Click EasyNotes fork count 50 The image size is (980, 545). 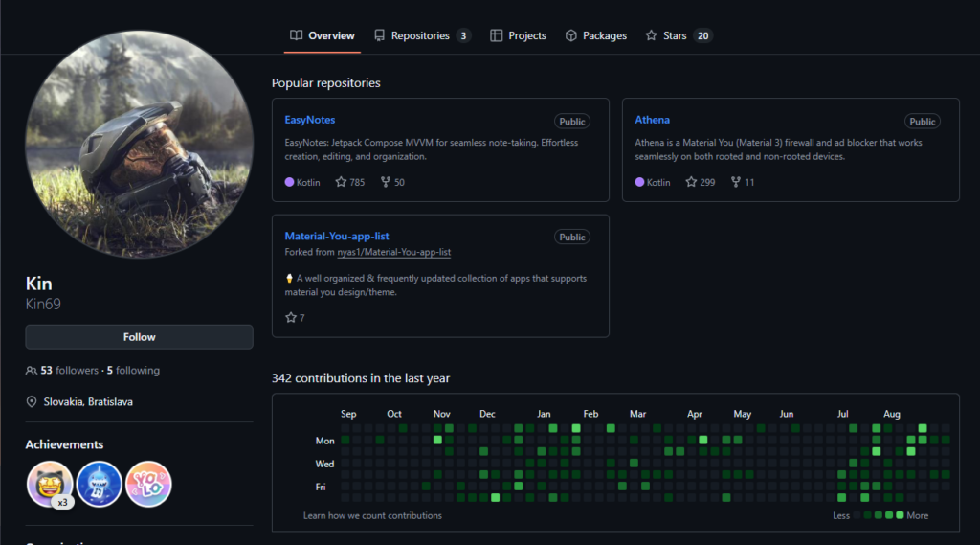[392, 182]
